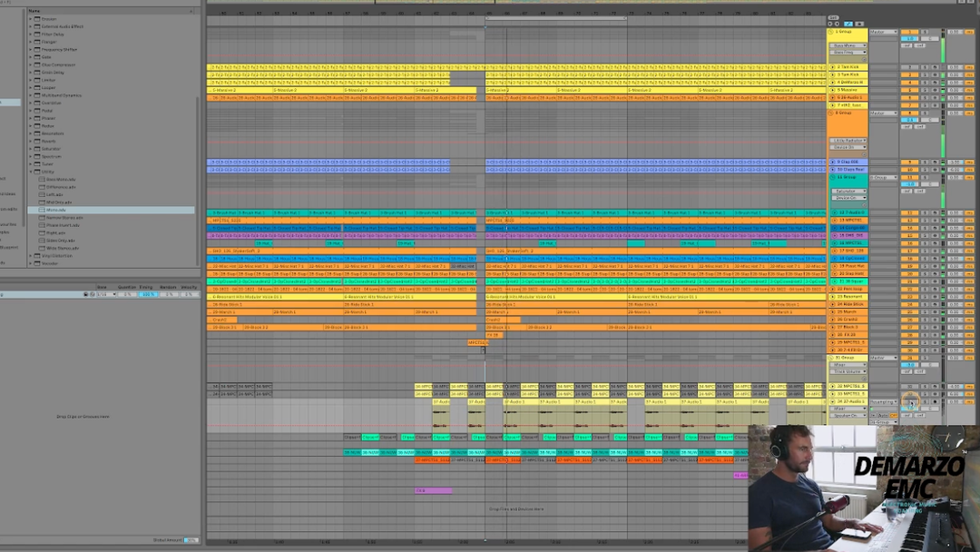The image size is (980, 552).
Task: Unfold the 5 Massive track
Action: 832,90
